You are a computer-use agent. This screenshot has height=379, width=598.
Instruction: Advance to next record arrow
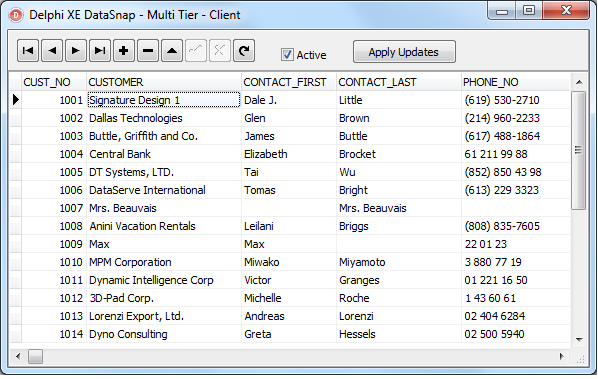[x=76, y=51]
